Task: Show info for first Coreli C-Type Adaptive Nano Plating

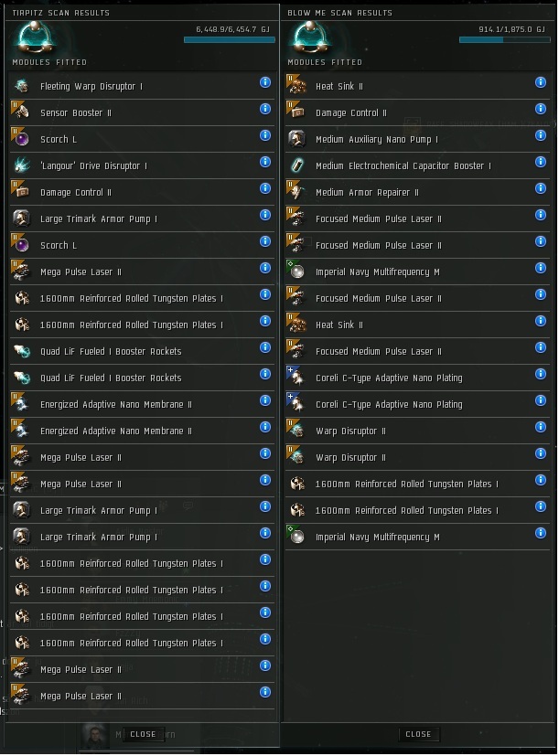Action: (x=541, y=374)
